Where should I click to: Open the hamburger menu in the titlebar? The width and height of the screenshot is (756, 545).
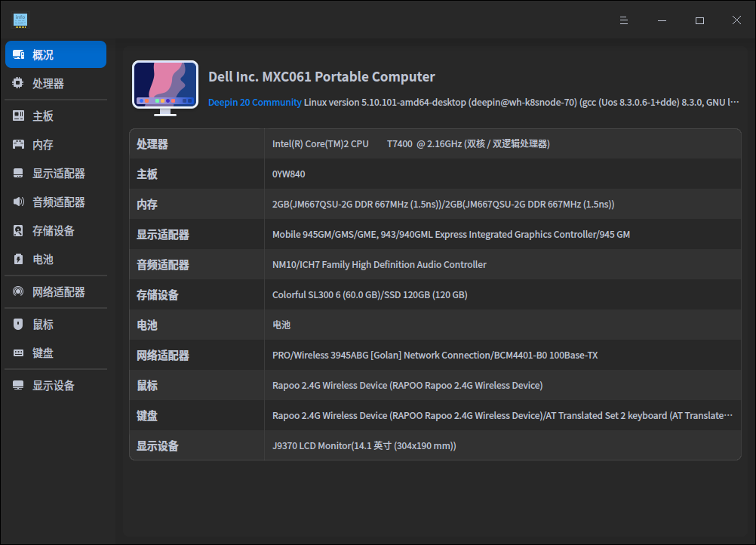click(x=623, y=20)
